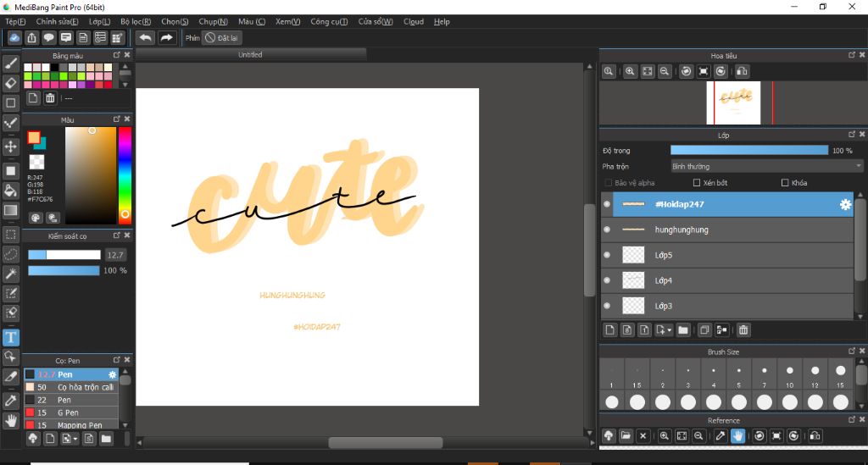The image size is (868, 465).
Task: Open the Công cụ menu
Action: 329,21
